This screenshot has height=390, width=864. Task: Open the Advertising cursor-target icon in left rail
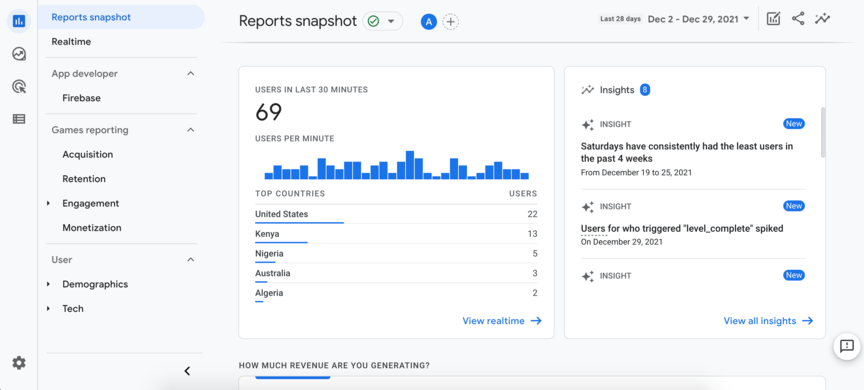(19, 86)
